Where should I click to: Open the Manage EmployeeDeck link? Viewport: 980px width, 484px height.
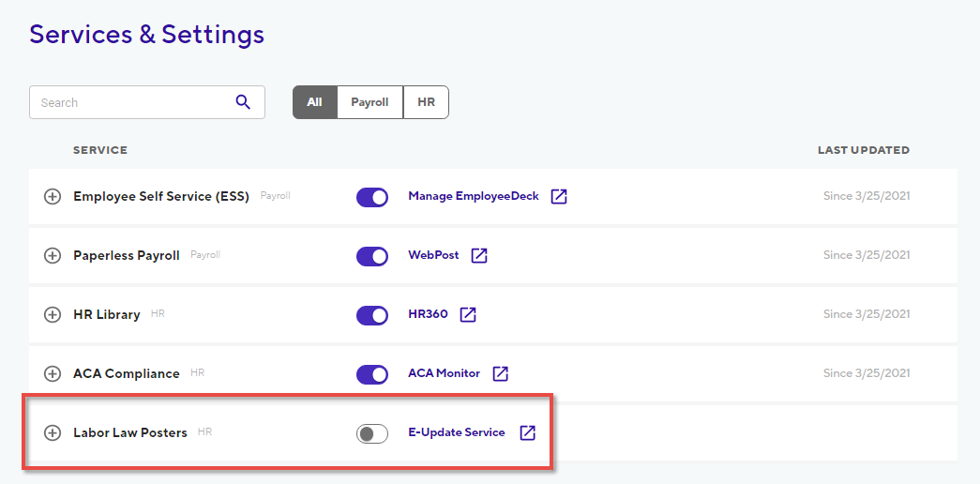pyautogui.click(x=474, y=196)
